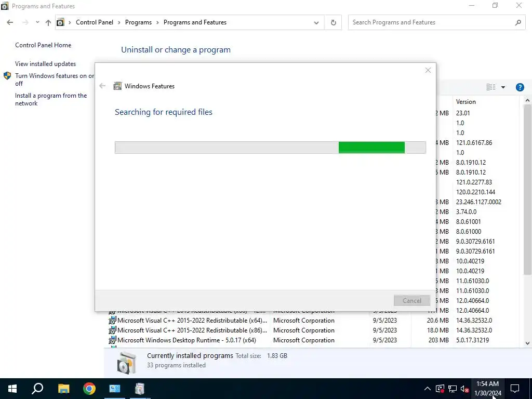Go up one level with up arrow

tap(48, 22)
